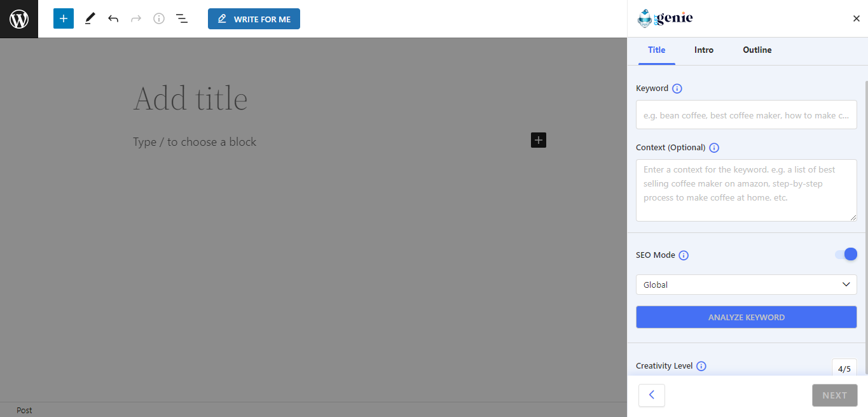This screenshot has height=417, width=868.
Task: Open the Global region dropdown
Action: (747, 285)
